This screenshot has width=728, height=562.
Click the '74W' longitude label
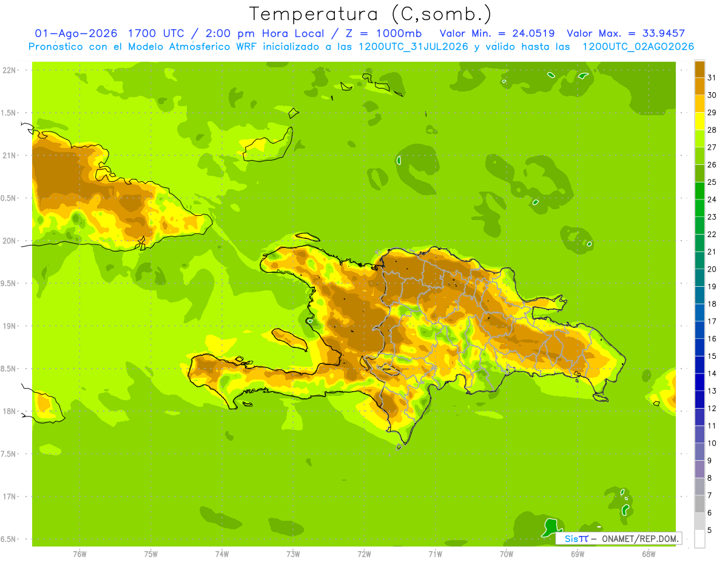[x=222, y=554]
